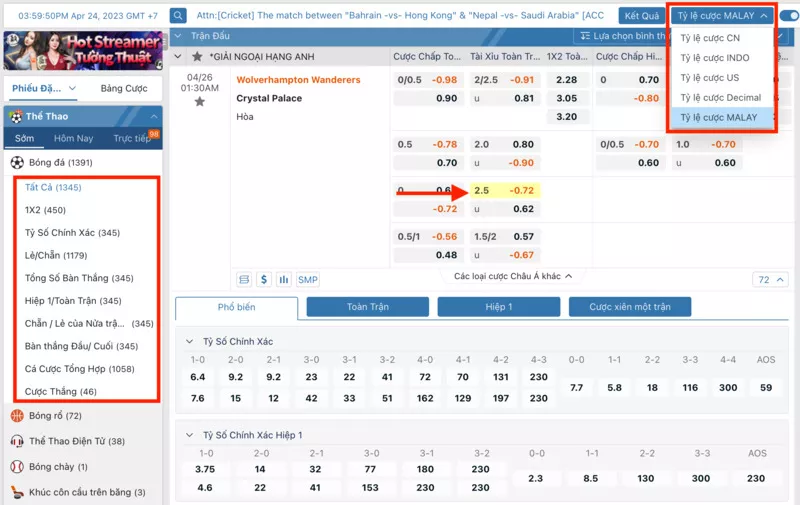Star the Wolverhampton vs Crystal Palace match
The height and width of the screenshot is (505, 800).
tap(199, 102)
